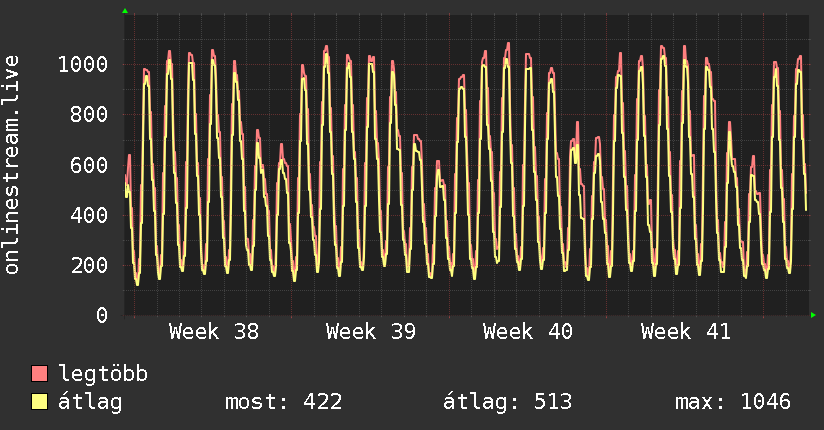Click the Week 39 axis label

370,332
